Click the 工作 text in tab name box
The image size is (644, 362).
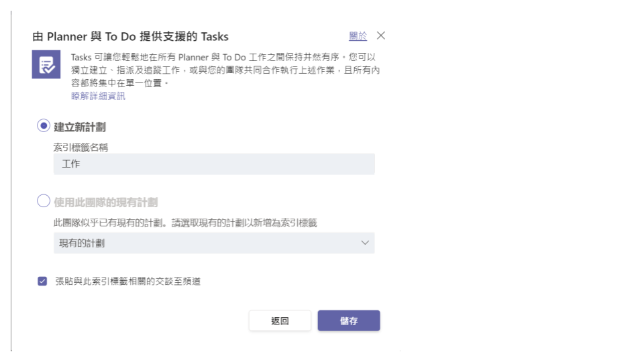pos(70,164)
